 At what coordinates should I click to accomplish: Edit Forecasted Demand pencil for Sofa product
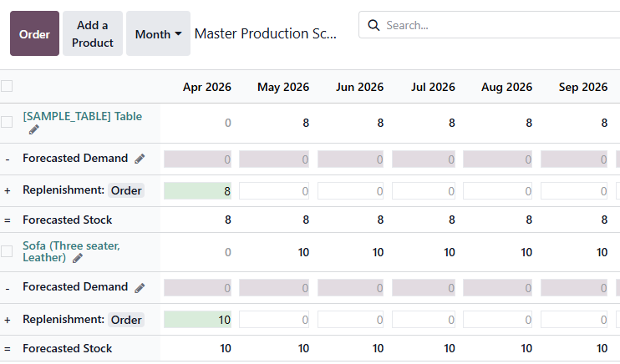point(140,287)
